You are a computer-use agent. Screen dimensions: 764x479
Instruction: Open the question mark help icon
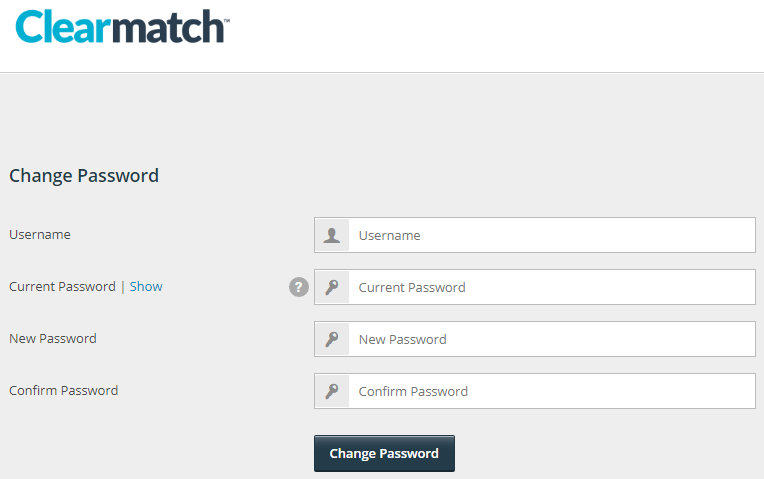click(x=299, y=287)
